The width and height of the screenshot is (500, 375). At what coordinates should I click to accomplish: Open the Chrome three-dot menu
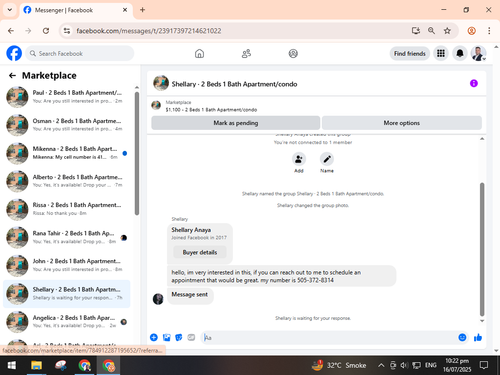pos(489,31)
